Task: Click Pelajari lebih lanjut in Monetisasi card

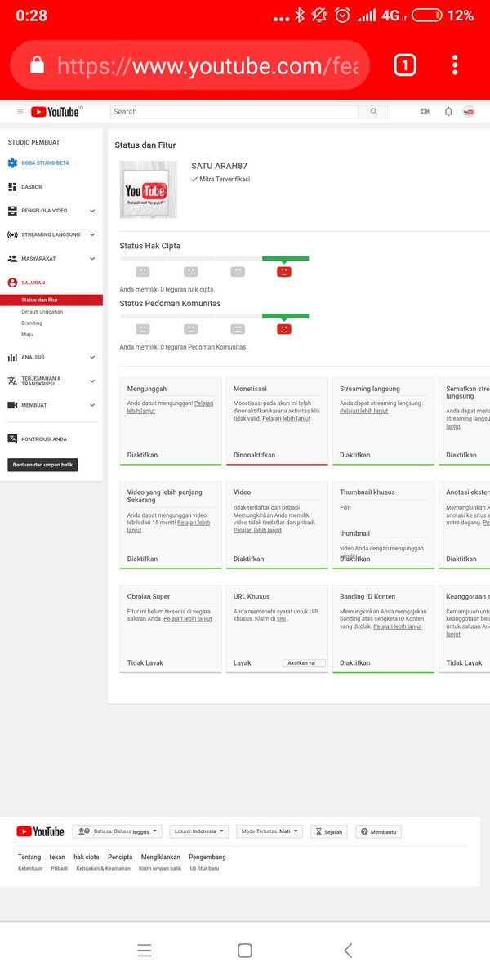Action: click(x=286, y=419)
